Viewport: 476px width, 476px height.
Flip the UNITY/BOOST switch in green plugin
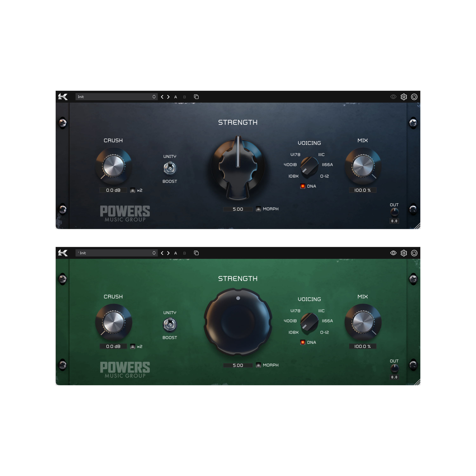[170, 324]
